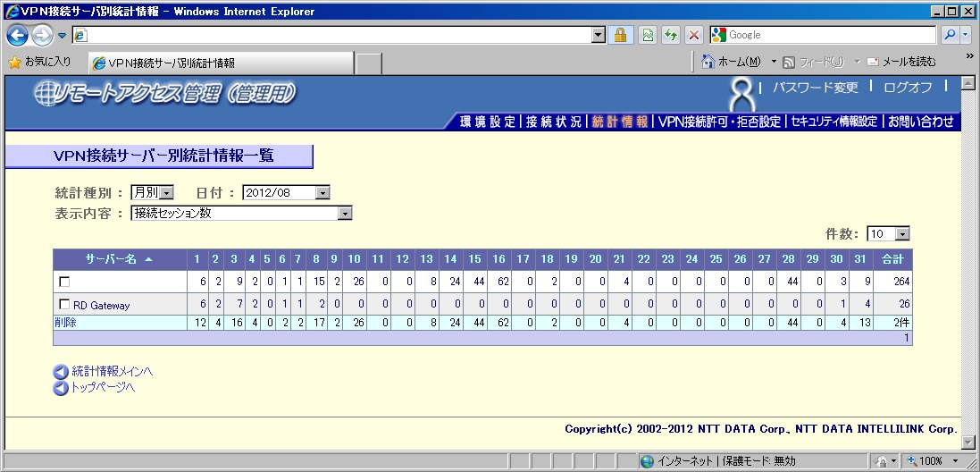Click the total value 264

click(x=901, y=282)
